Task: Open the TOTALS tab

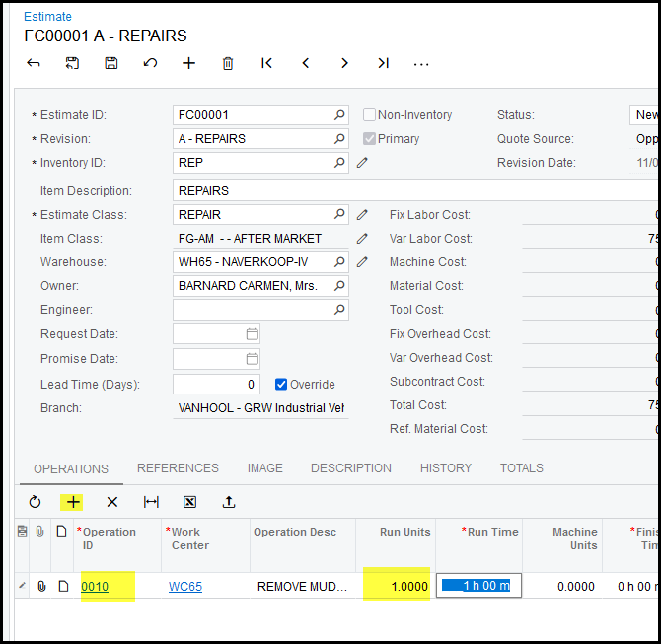Action: 521,468
